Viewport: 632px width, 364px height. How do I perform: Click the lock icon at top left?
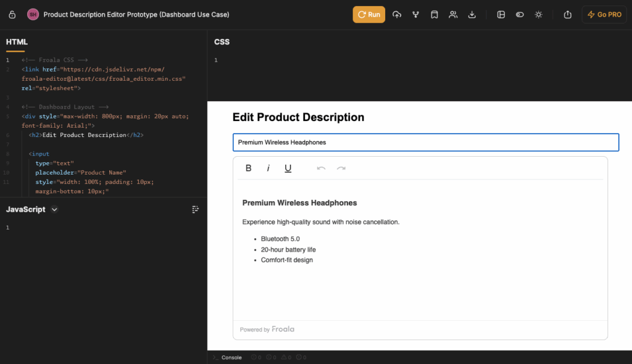coord(12,15)
